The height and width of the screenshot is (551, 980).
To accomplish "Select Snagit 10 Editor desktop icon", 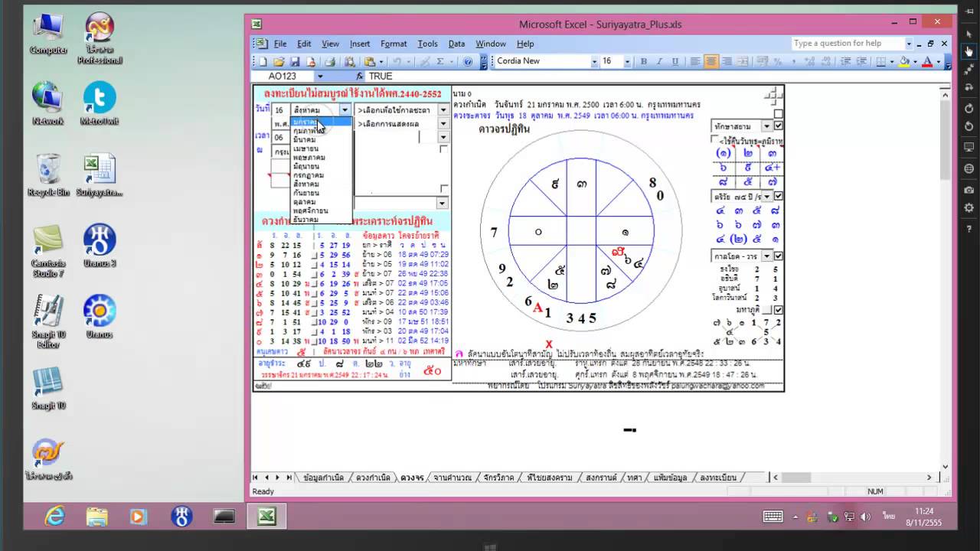I will coord(48,321).
